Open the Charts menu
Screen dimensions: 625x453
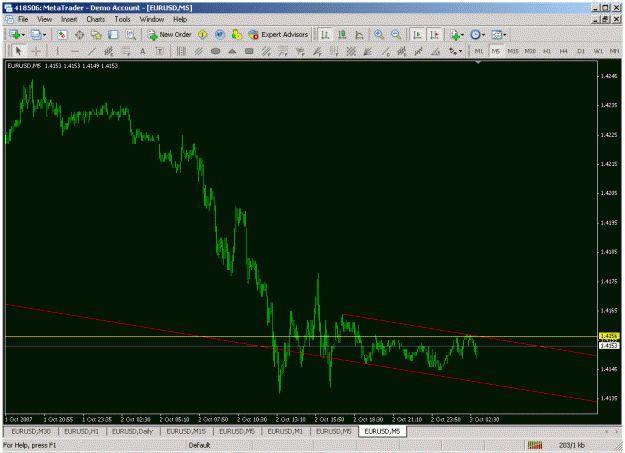[96, 19]
